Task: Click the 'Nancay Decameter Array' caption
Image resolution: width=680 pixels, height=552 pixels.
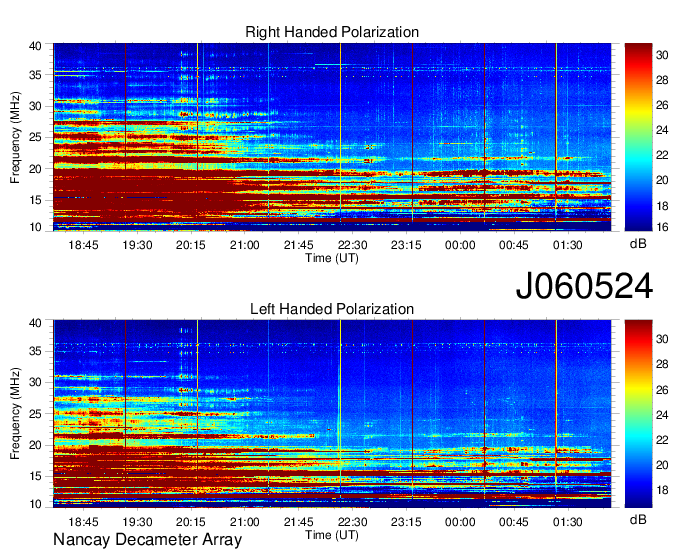Action: 147,540
